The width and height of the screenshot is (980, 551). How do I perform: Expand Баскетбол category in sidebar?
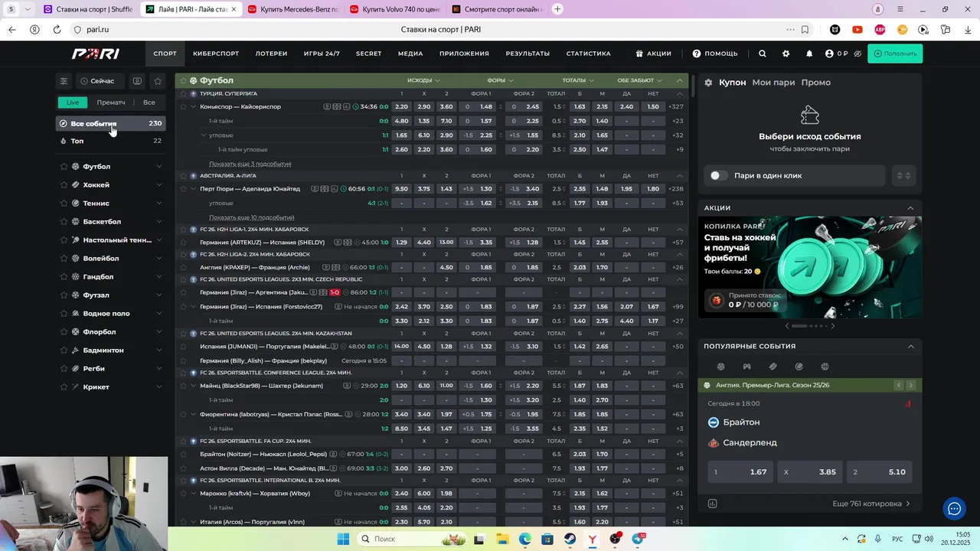[x=158, y=221]
